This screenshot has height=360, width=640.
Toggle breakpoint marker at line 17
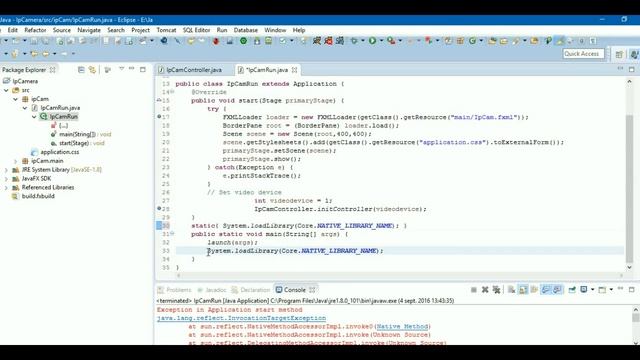[159, 117]
